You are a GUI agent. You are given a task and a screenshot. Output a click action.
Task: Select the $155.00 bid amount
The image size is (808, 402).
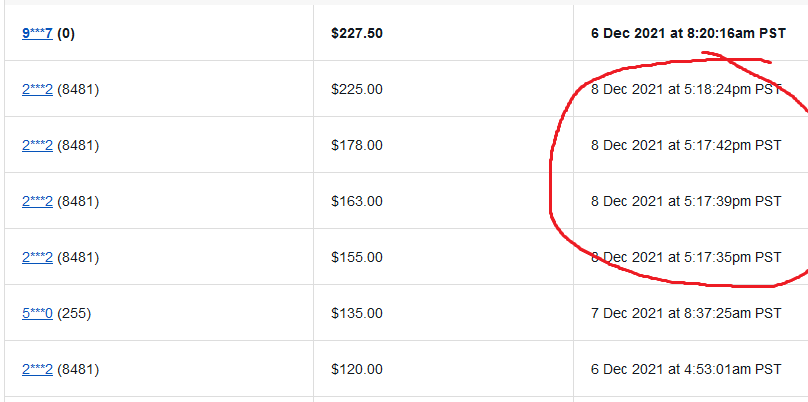356,257
